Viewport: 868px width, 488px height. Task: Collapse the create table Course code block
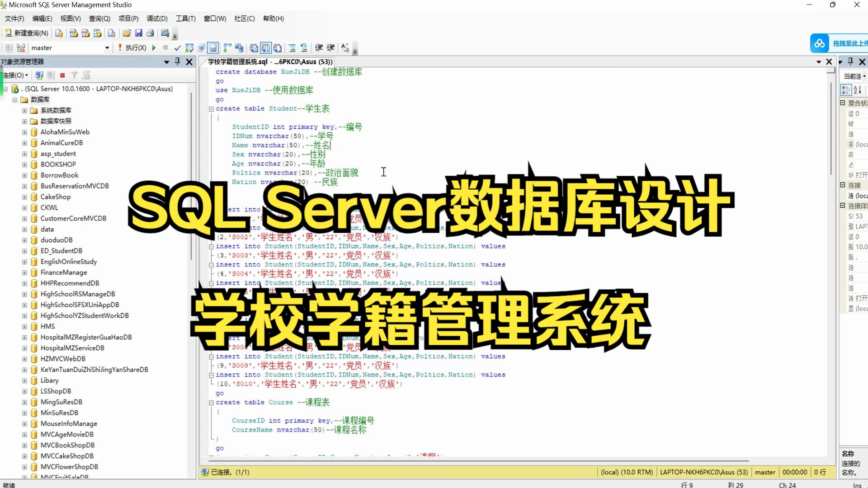pos(211,403)
